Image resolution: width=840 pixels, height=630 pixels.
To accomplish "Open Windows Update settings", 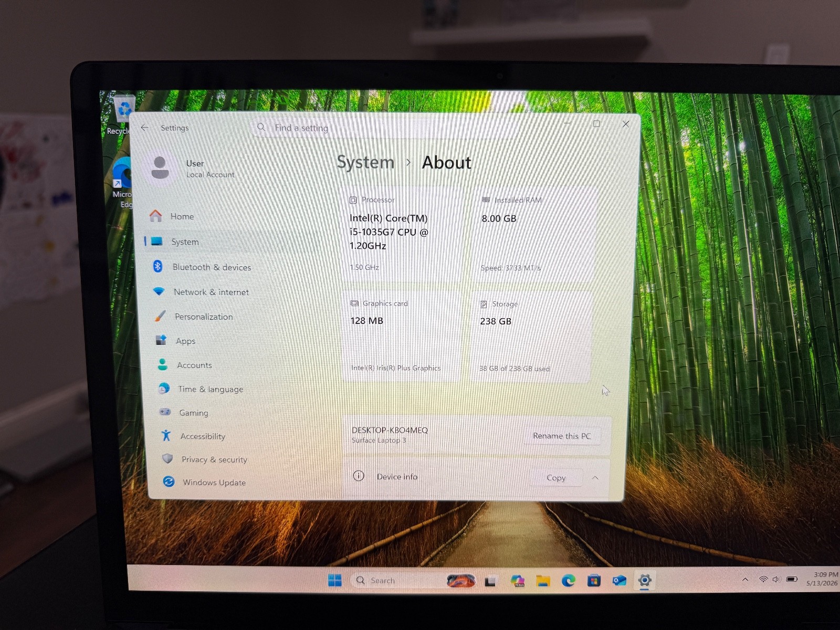I will point(231,482).
